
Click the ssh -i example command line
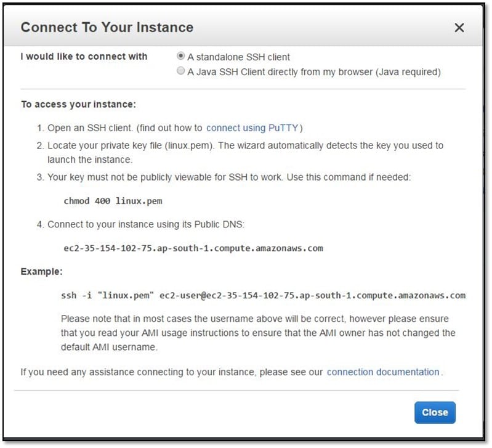point(263,296)
